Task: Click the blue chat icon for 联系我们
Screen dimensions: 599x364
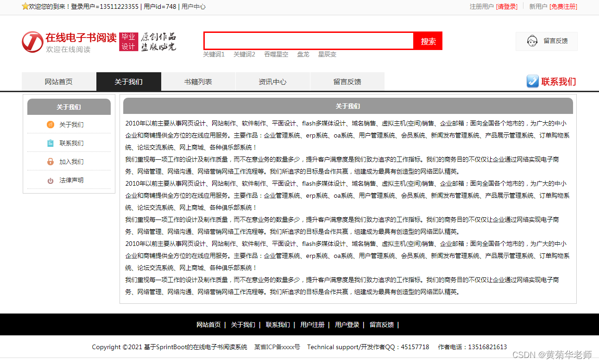Action: click(532, 82)
